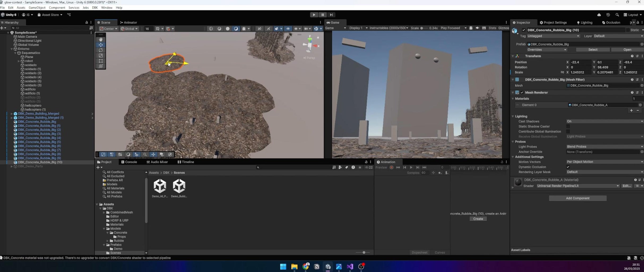Adjust the Project icon size slider

[x=363, y=252]
